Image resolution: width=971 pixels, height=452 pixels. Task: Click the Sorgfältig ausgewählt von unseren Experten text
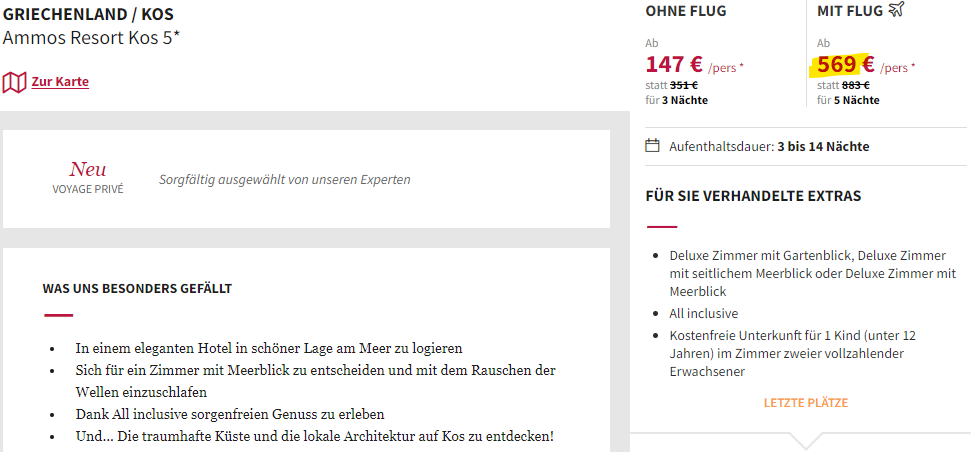click(285, 180)
